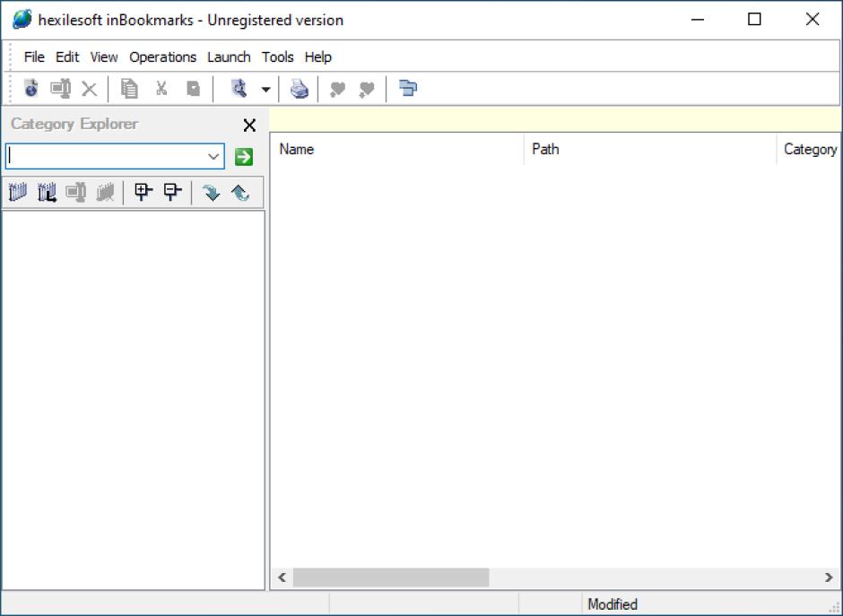The image size is (843, 616).
Task: Open the Operations menu
Action: (x=163, y=57)
